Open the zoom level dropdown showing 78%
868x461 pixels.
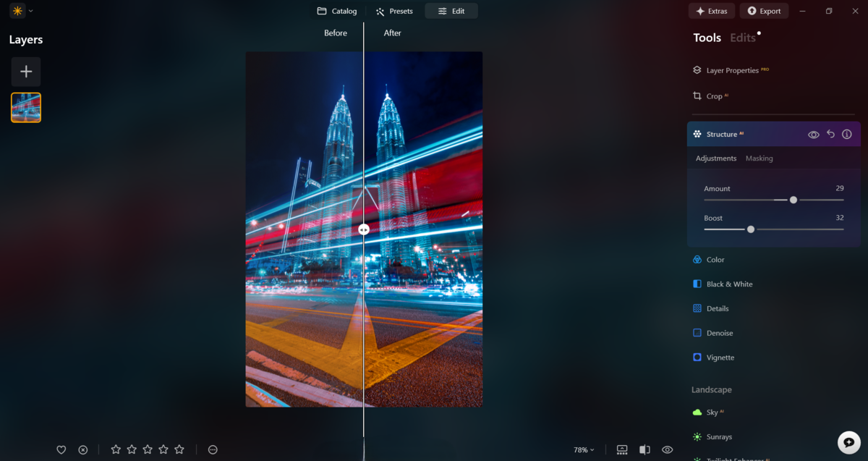tap(582, 449)
